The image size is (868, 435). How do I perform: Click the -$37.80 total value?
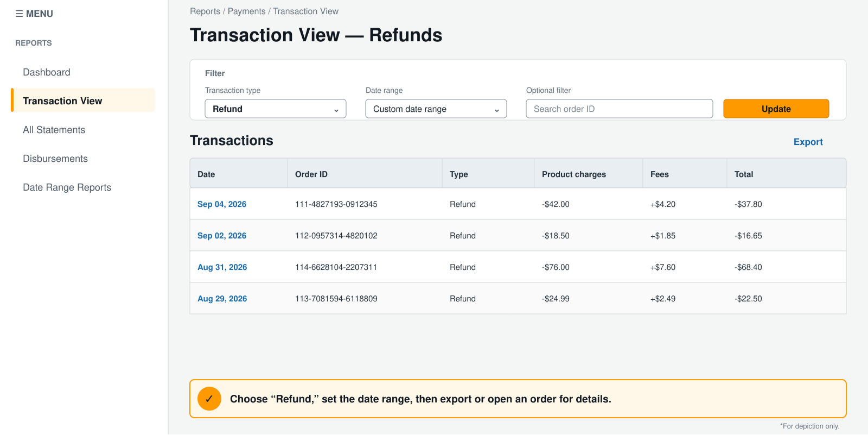click(x=749, y=204)
